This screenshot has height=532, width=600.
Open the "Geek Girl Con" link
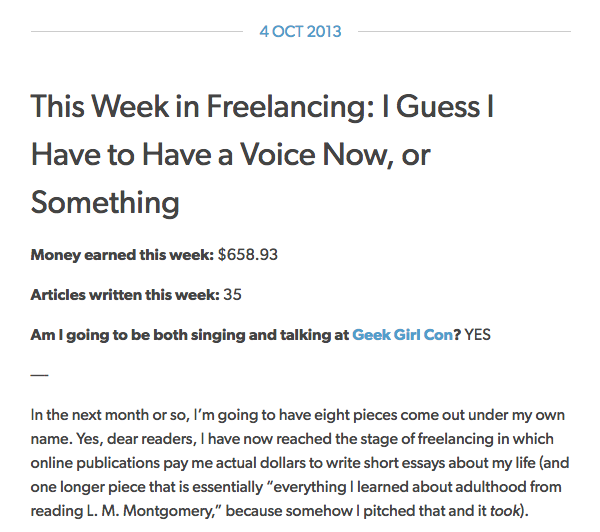[x=402, y=335]
